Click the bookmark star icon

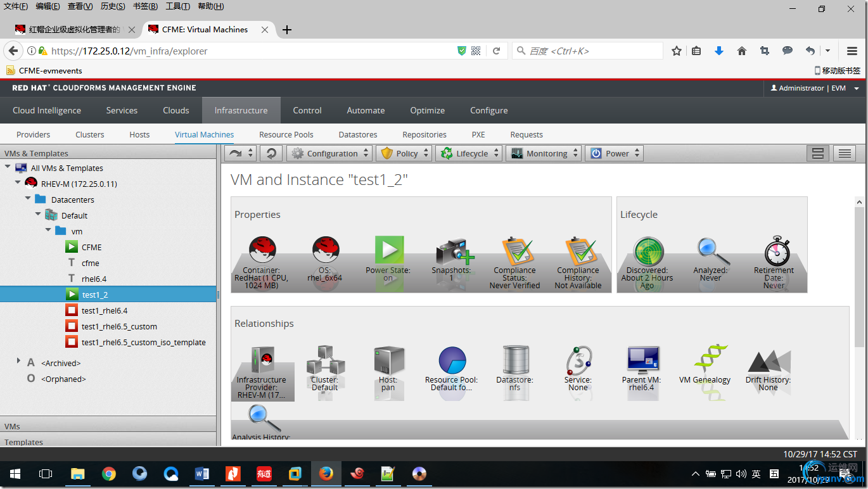pyautogui.click(x=677, y=51)
